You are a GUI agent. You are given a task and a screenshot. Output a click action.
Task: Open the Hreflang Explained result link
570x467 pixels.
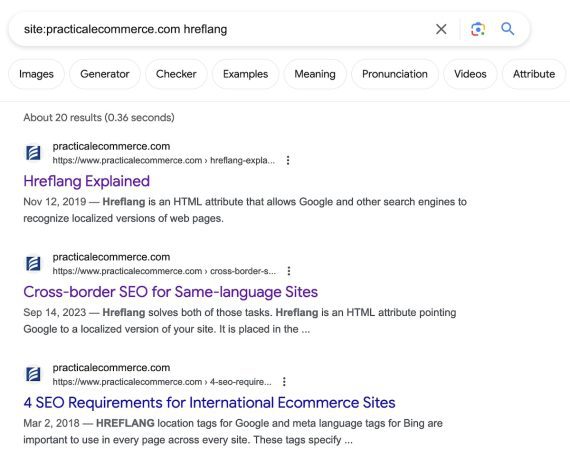coord(87,181)
